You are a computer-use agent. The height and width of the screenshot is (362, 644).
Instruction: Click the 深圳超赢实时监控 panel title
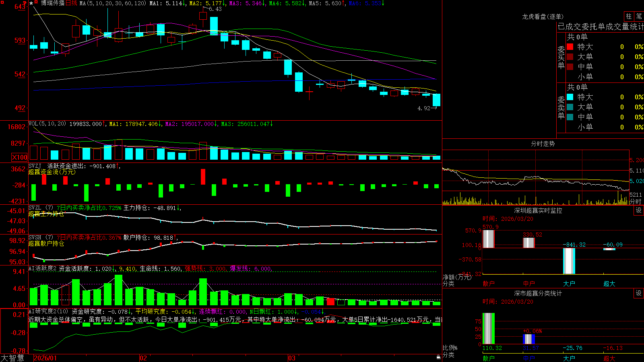(538, 210)
